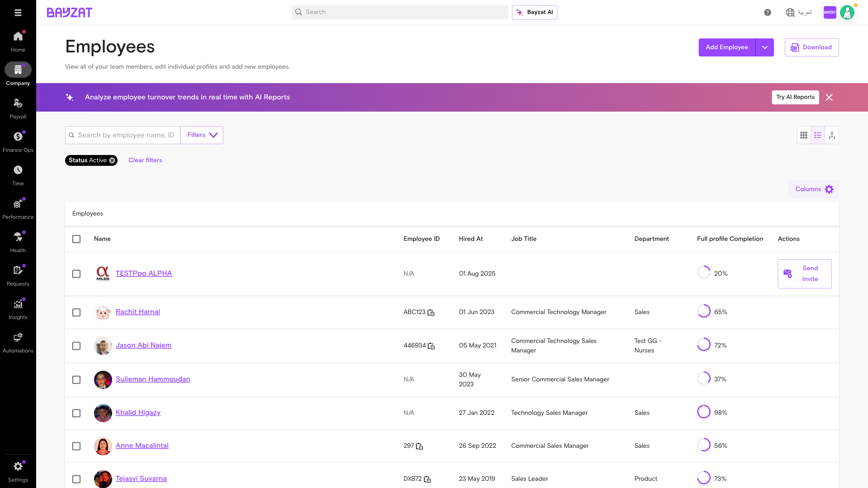Click Khalid Higazy's 98% completion ring
Image resolution: width=868 pixels, height=488 pixels.
[704, 412]
